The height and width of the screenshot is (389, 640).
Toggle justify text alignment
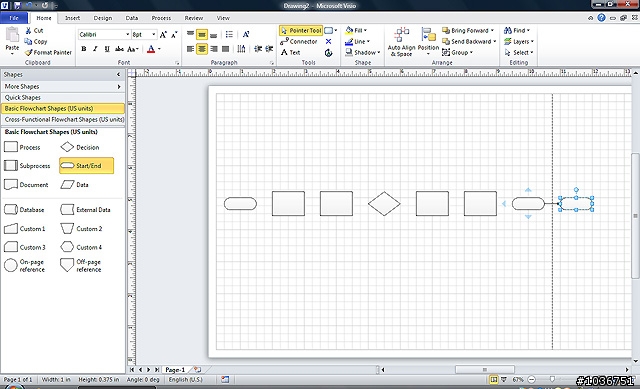(x=225, y=49)
